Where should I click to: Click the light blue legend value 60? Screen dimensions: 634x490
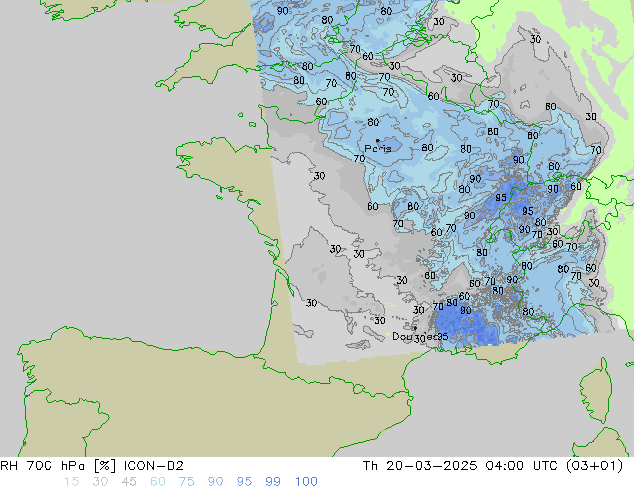pyautogui.click(x=158, y=482)
